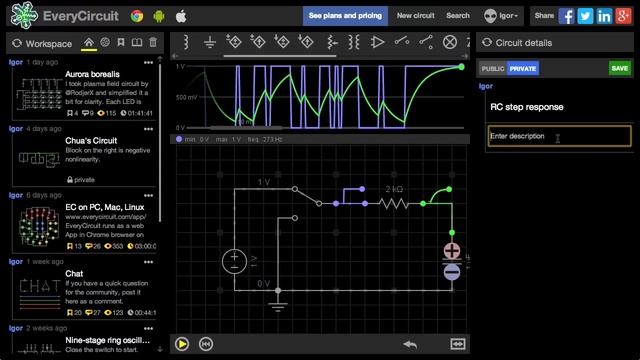Pick the first controlled source diamond icon

(234, 42)
